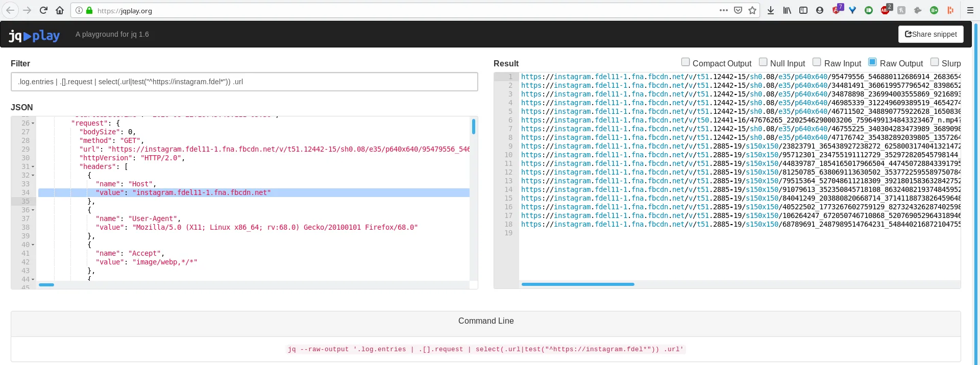Go back with the browser back arrow
This screenshot has height=365, width=980.
point(10,10)
